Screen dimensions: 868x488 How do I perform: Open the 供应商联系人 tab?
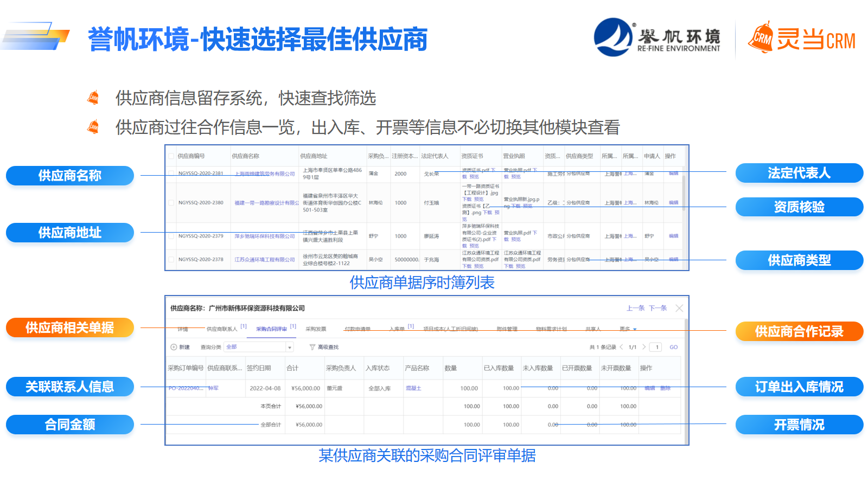(x=222, y=329)
